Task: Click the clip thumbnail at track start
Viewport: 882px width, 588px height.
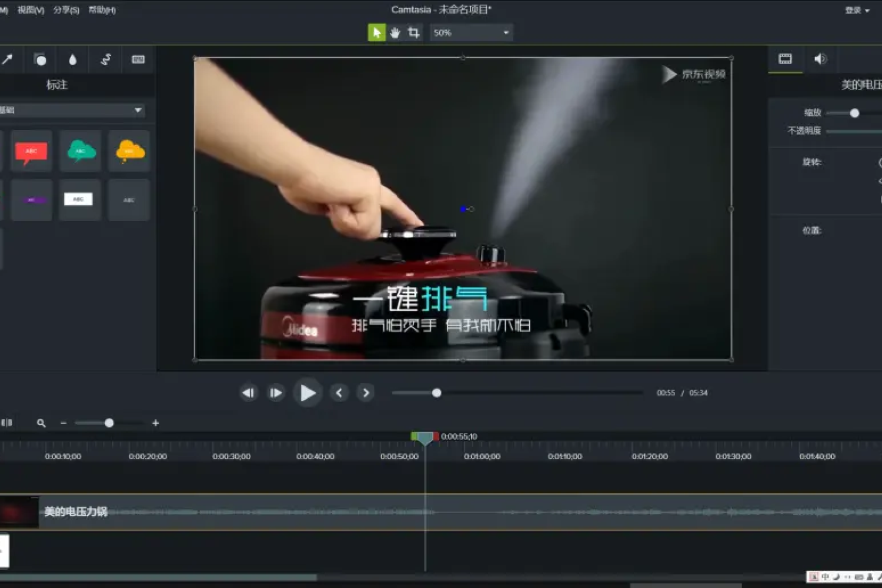Action: coord(19,512)
